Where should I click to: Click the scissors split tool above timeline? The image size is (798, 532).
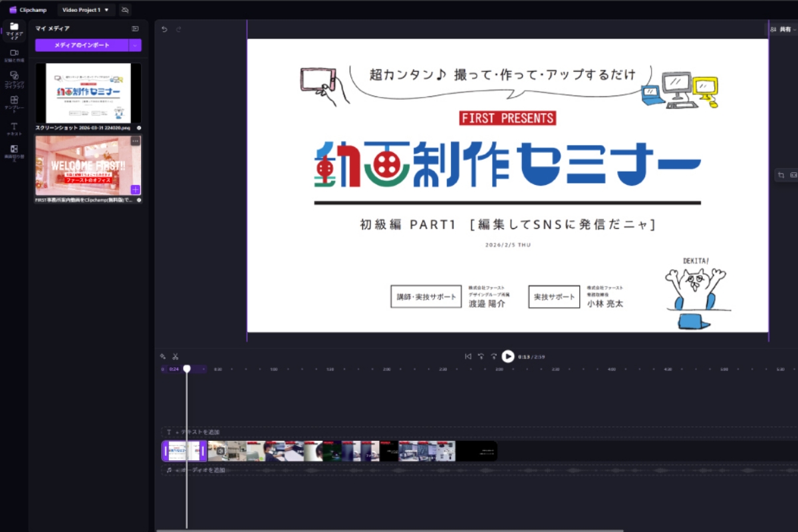(x=176, y=356)
